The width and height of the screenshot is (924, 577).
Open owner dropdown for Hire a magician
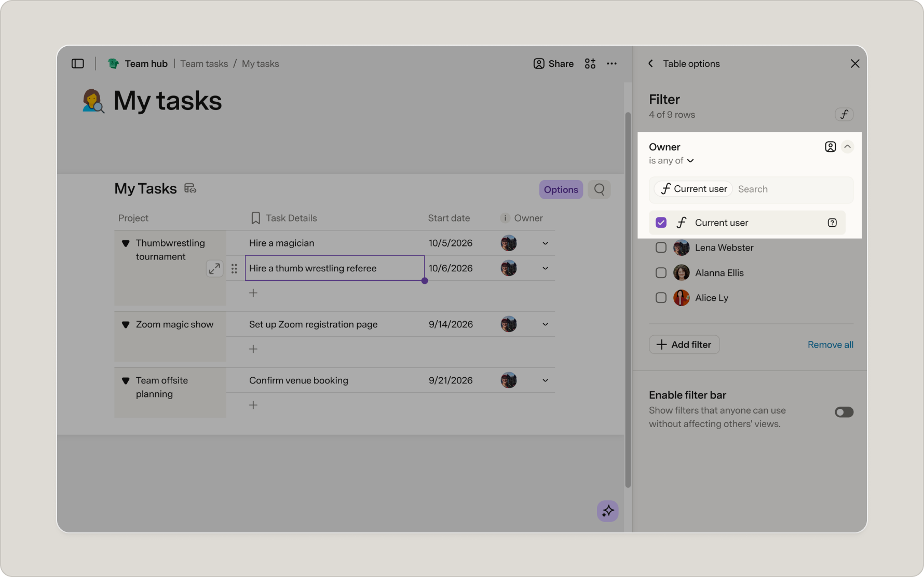[x=546, y=243]
